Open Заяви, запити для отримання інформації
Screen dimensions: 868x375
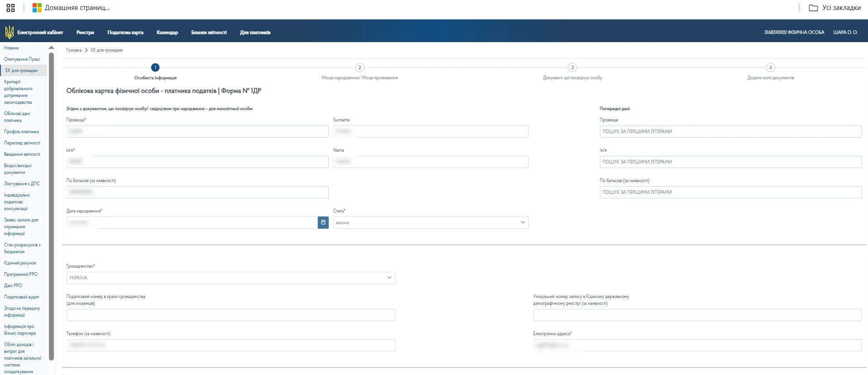tap(21, 227)
